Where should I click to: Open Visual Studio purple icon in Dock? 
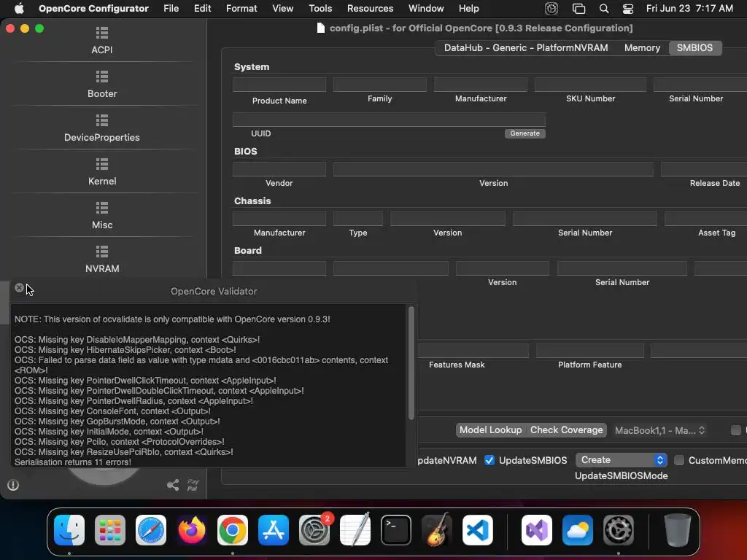537,529
